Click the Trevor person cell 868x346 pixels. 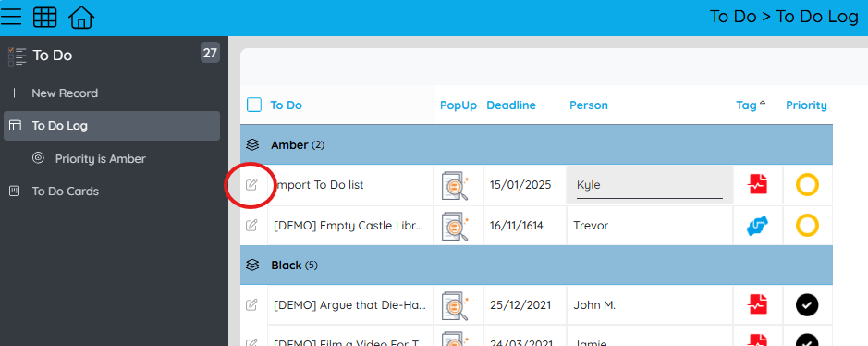pos(650,226)
